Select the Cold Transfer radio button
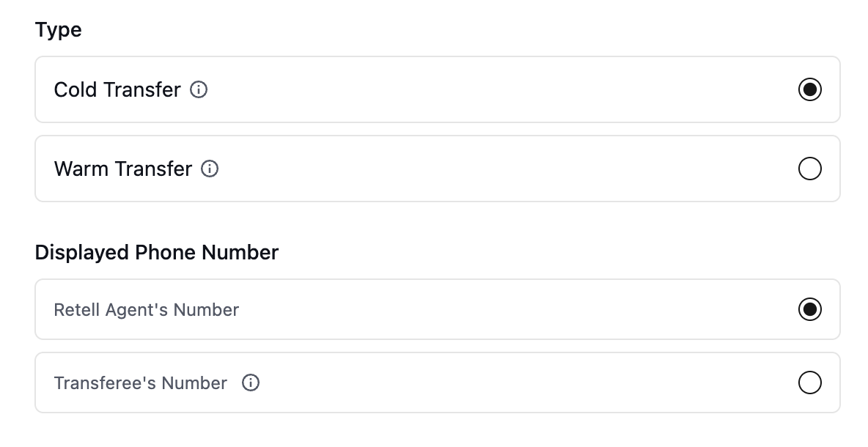Viewport: 868px width, 447px height. point(810,89)
